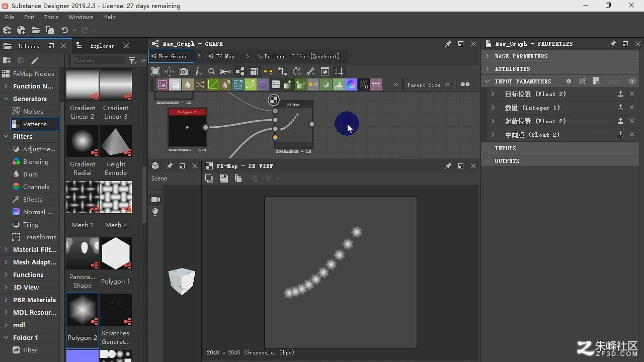The image size is (644, 362).
Task: Collapse the Generators library category
Action: pos(6,99)
